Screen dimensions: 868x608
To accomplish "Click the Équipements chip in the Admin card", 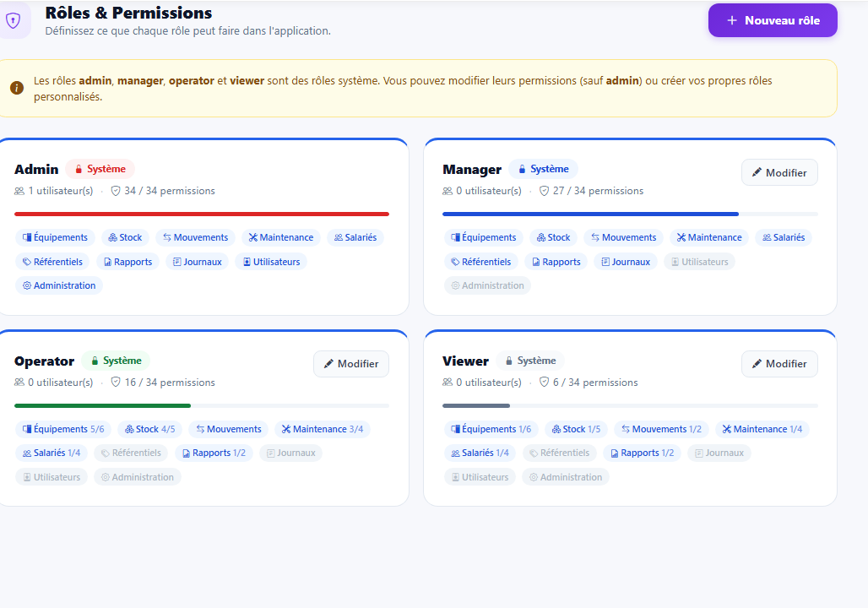I will click(55, 237).
